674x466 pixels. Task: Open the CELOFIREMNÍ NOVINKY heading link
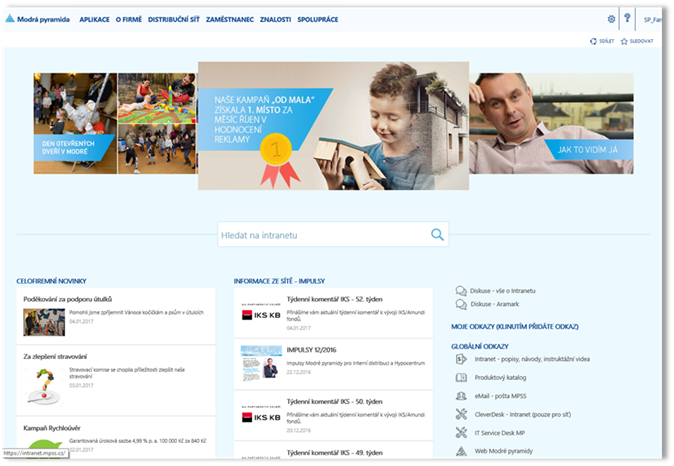[x=51, y=281]
